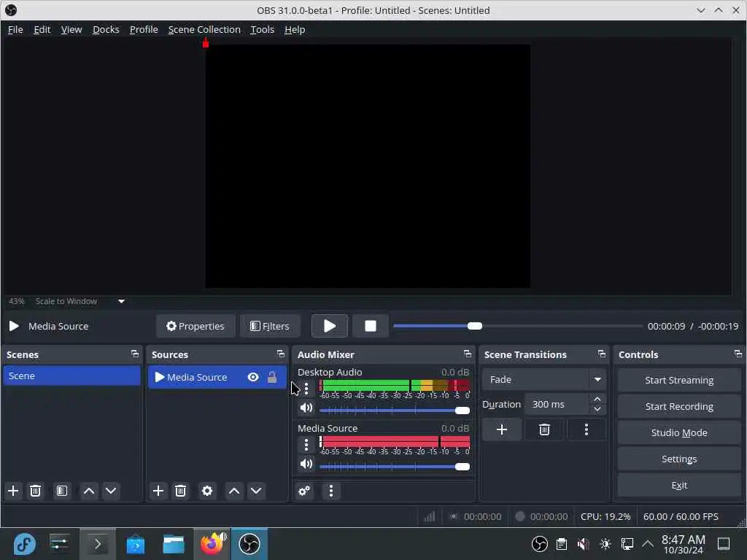Float the Controls dock

(738, 354)
